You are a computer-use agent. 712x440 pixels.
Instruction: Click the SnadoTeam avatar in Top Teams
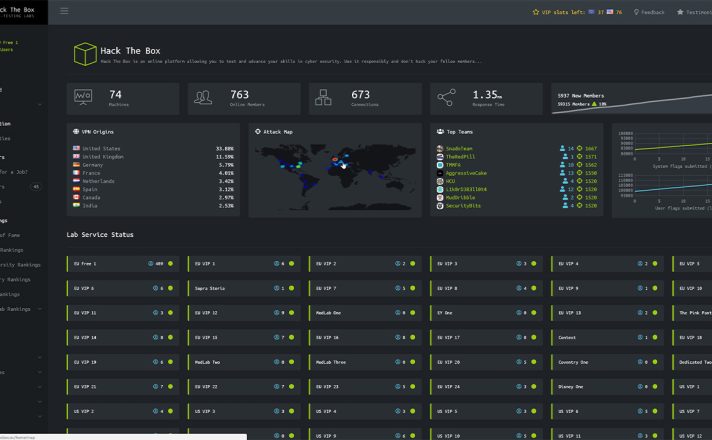440,148
